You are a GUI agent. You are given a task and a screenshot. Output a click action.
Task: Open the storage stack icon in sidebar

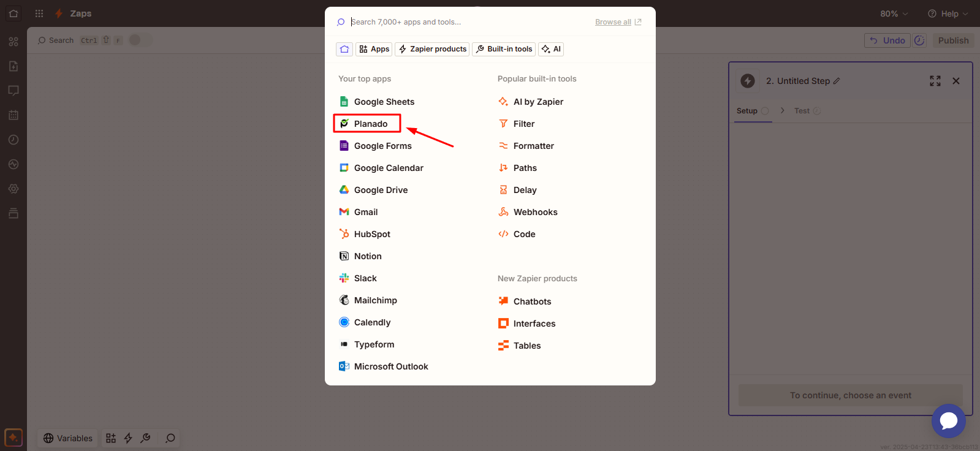pos(13,213)
